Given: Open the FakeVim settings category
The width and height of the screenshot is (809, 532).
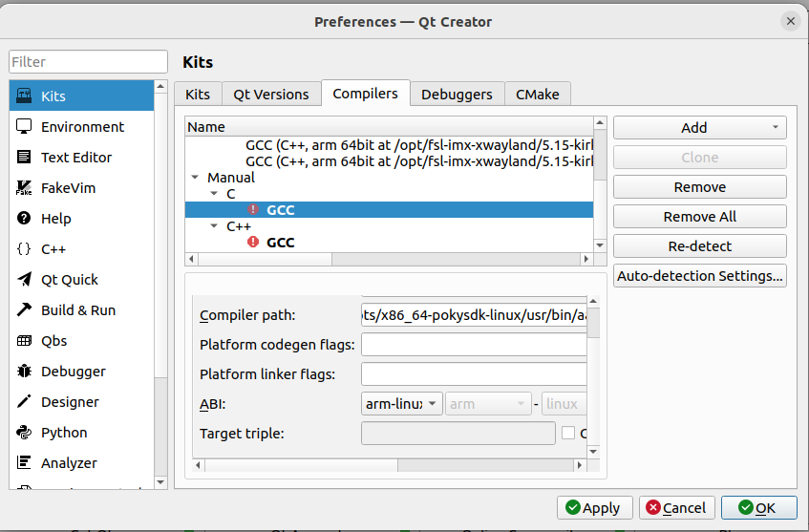Looking at the screenshot, I should [x=68, y=188].
